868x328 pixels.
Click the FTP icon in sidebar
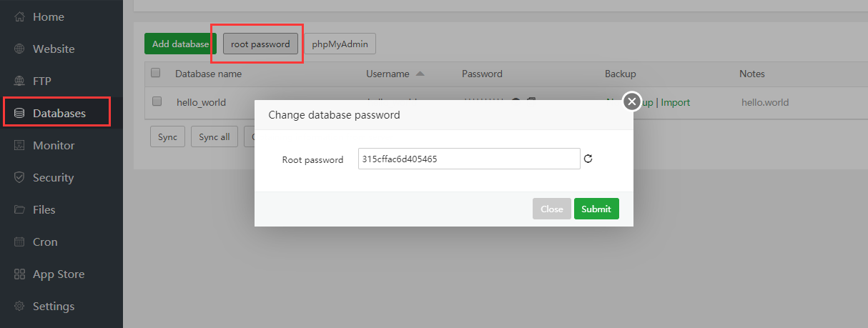click(x=20, y=81)
